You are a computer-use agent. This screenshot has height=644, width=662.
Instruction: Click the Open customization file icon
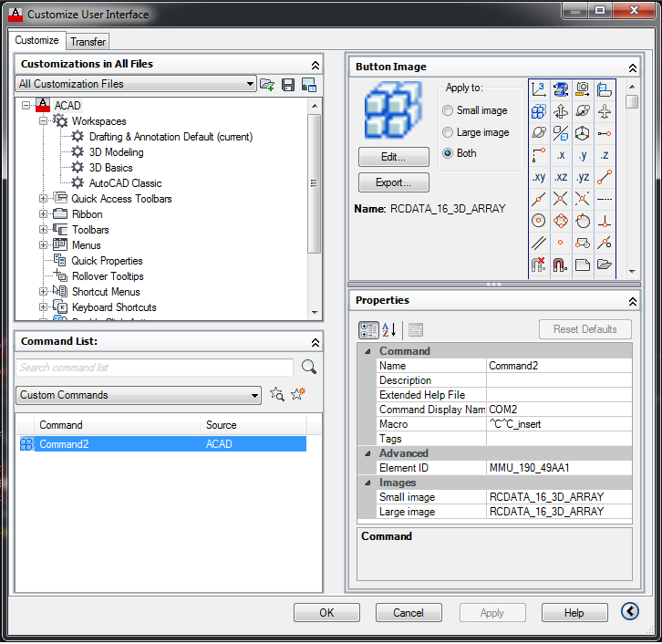(x=267, y=85)
